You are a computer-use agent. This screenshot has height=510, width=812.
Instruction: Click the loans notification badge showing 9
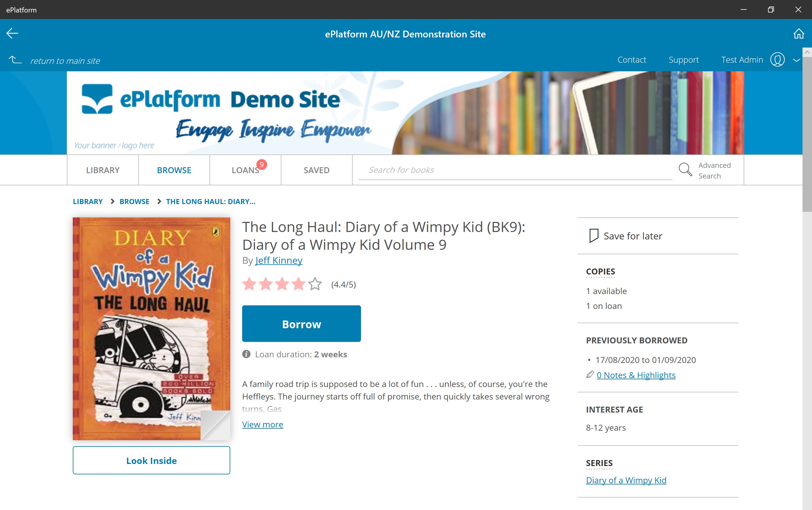tap(262, 165)
